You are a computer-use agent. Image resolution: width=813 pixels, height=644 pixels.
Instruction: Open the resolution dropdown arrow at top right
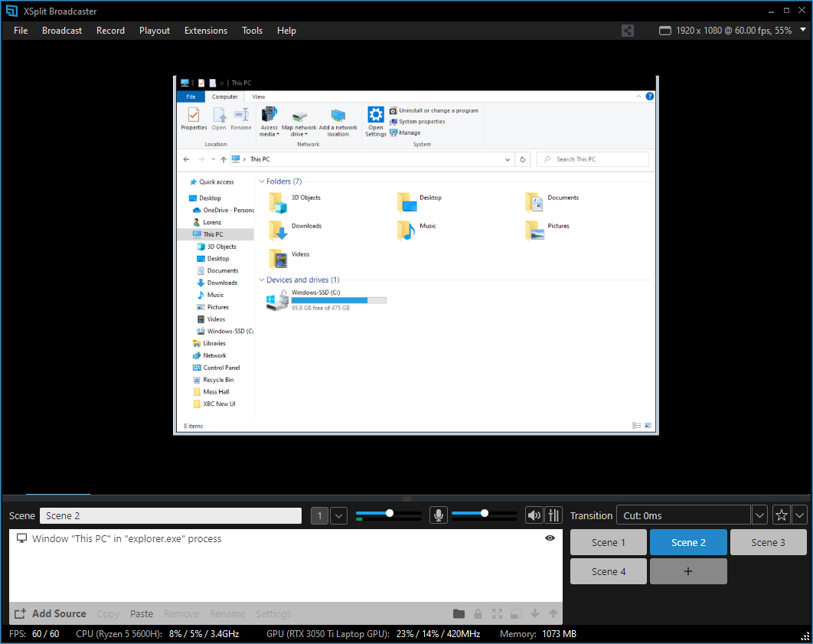[802, 30]
